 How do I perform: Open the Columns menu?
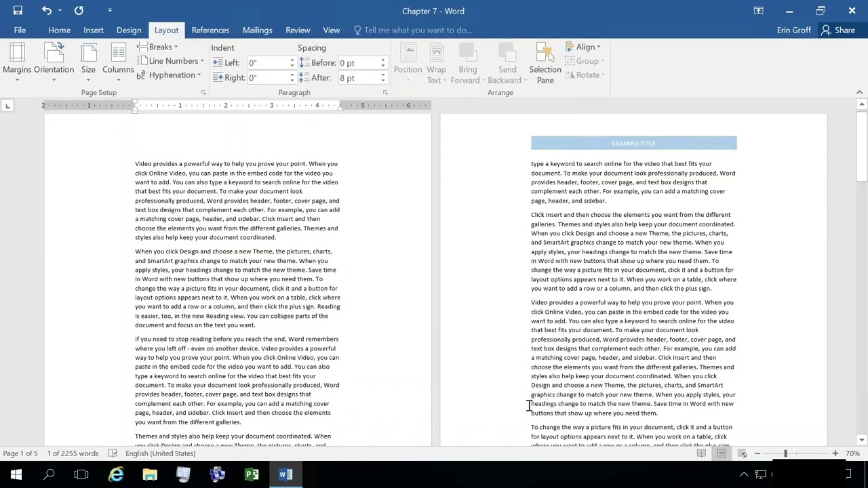point(118,62)
